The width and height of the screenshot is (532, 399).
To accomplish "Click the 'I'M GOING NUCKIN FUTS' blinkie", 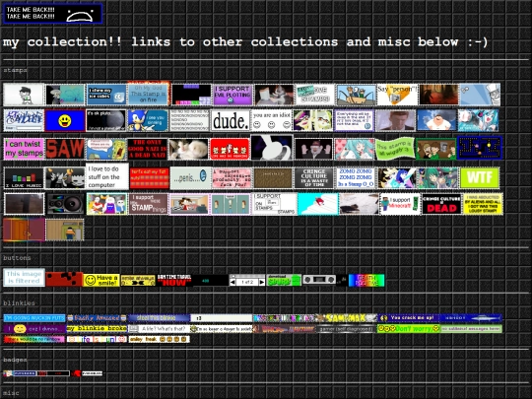I will click(x=34, y=318).
